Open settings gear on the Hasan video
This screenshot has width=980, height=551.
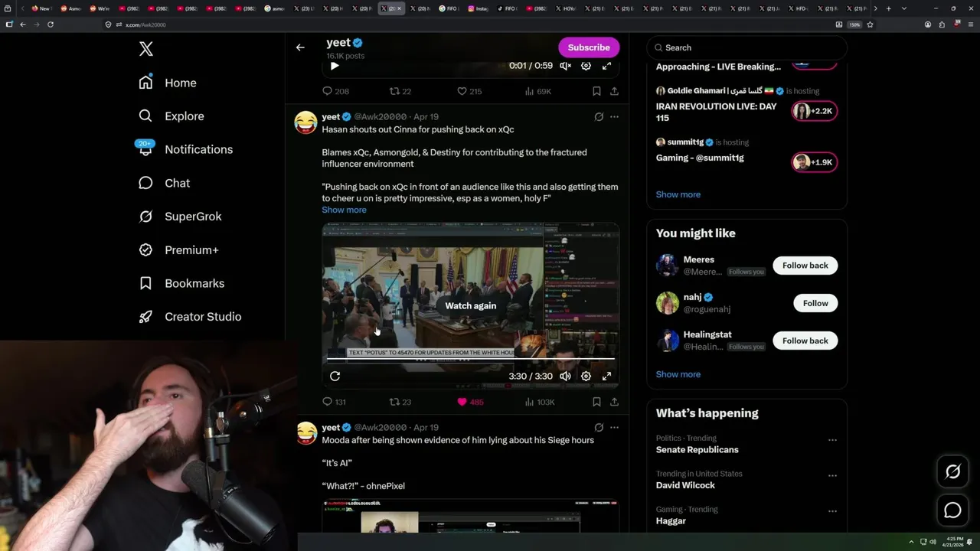pyautogui.click(x=586, y=376)
